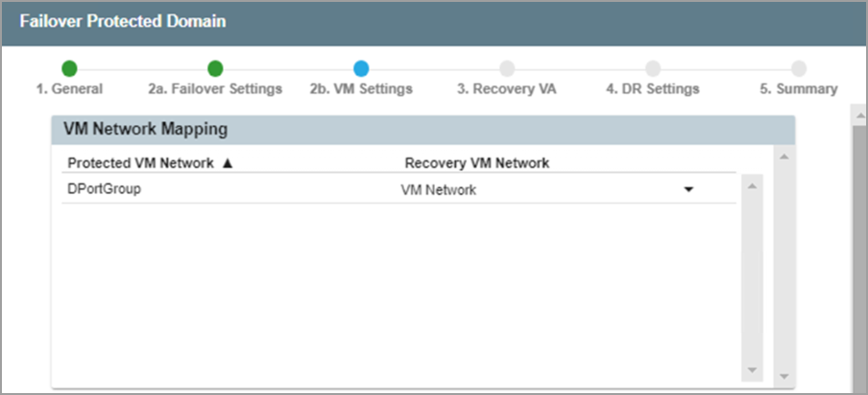Sort by Protected VM Network column header
This screenshot has width=868, height=395.
(x=140, y=163)
